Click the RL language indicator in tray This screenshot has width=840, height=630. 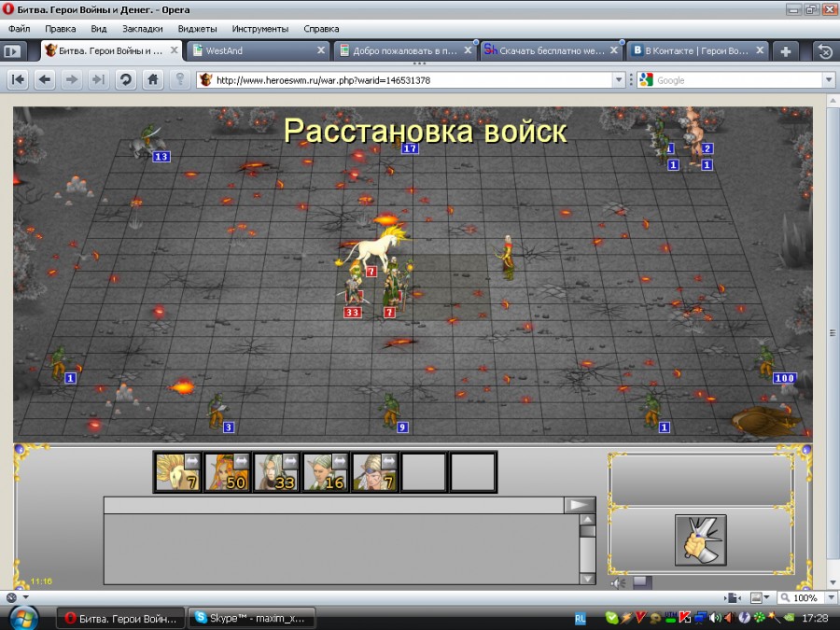click(x=581, y=619)
